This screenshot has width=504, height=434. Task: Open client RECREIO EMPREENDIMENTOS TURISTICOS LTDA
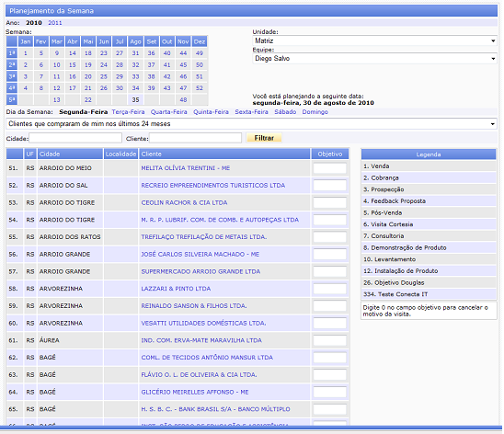213,186
